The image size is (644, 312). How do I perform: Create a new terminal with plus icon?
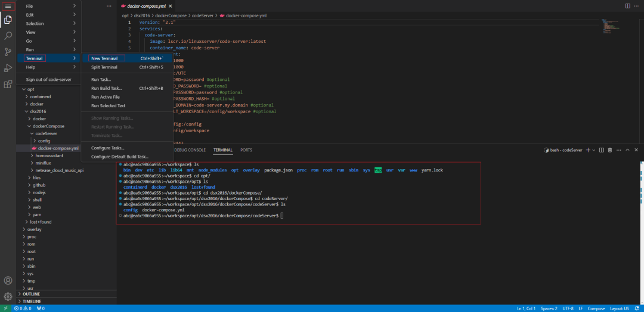click(x=588, y=150)
